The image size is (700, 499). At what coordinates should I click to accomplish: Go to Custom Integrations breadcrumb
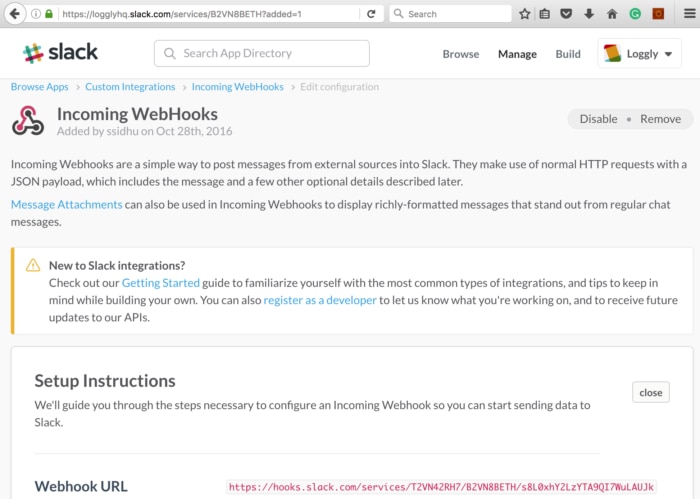130,87
